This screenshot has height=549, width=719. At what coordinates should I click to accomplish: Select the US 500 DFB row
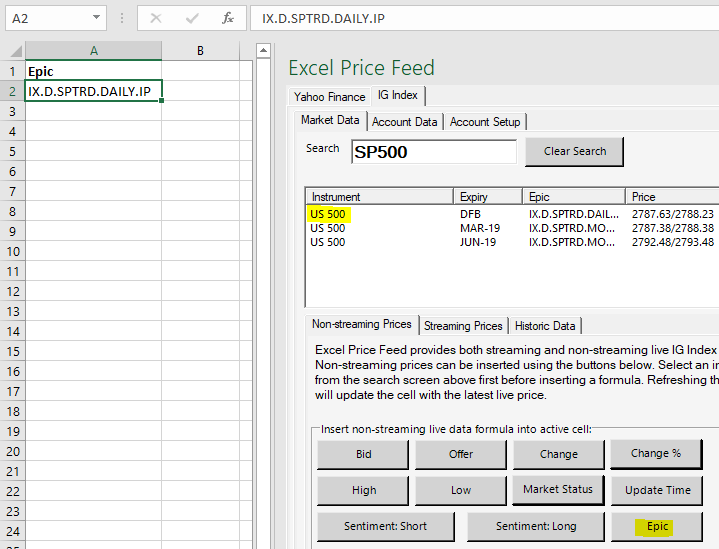click(512, 214)
